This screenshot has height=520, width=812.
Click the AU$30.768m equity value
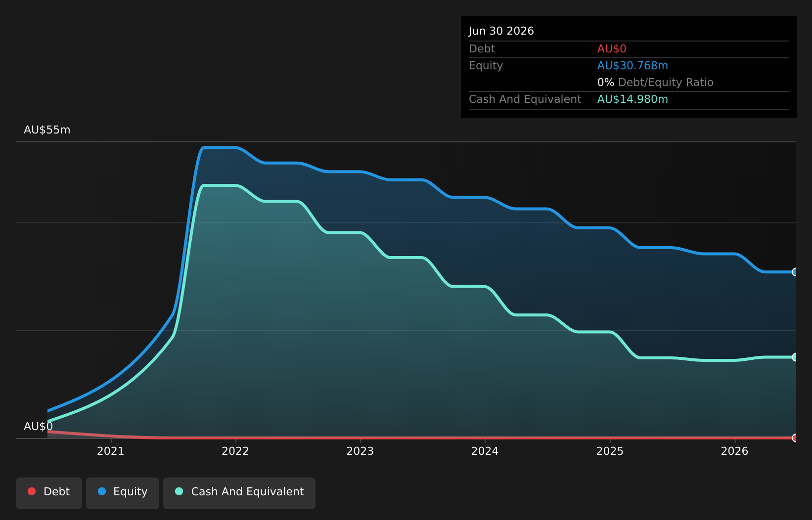tap(632, 66)
